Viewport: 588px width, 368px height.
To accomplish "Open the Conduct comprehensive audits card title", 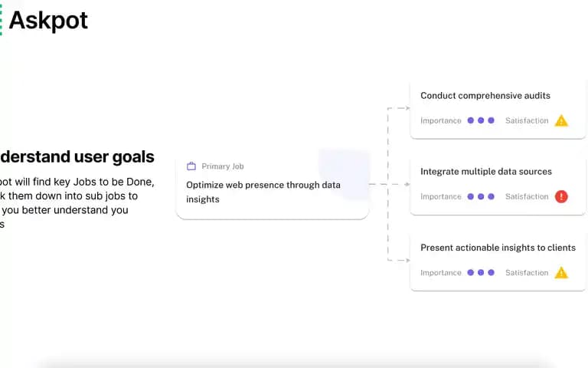I will (485, 95).
